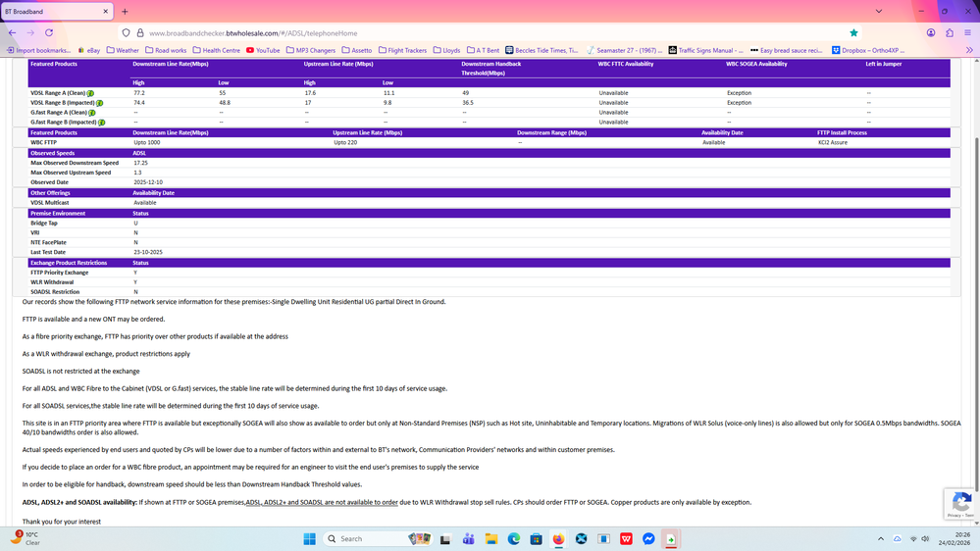Open the Assetto bookmarks folder
Viewport: 980px width, 551px height.
tap(357, 50)
